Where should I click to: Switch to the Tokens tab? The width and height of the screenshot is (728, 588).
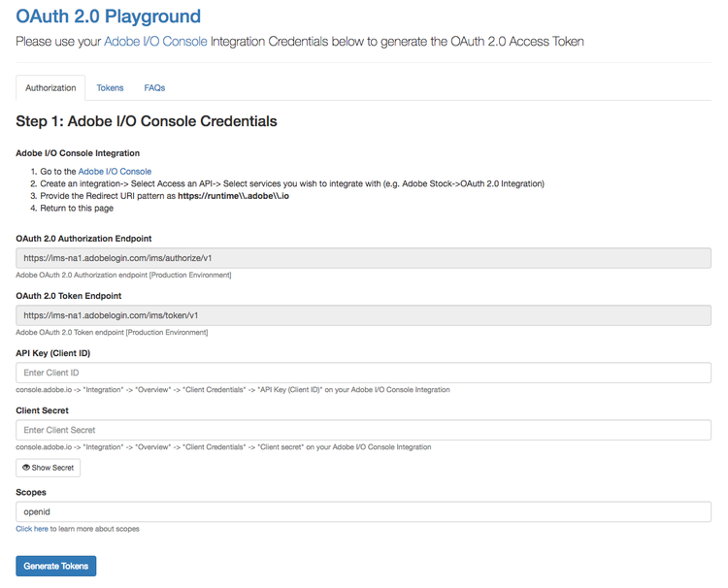point(110,87)
